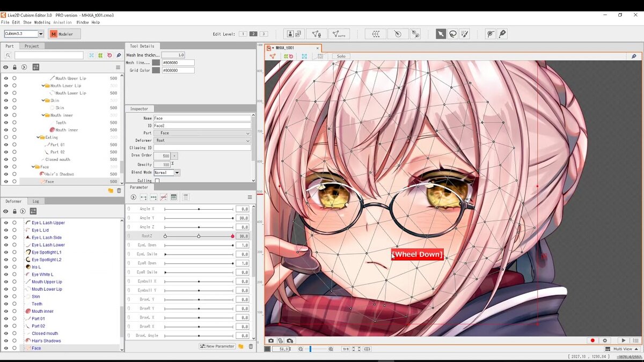
Task: Select the lasso selection tool
Action: tap(453, 34)
